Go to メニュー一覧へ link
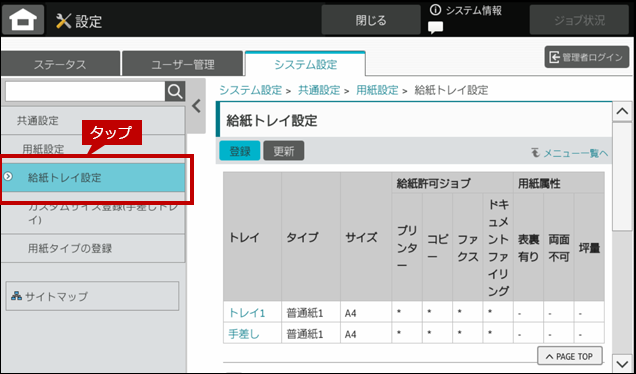Image resolution: width=636 pixels, height=374 pixels. click(x=569, y=153)
